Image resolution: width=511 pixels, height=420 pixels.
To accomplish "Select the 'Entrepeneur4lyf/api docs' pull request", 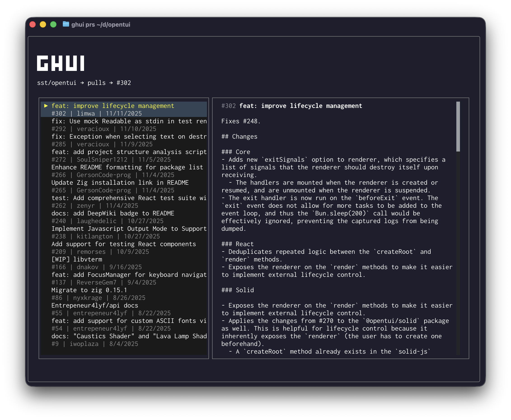I will coord(94,305).
